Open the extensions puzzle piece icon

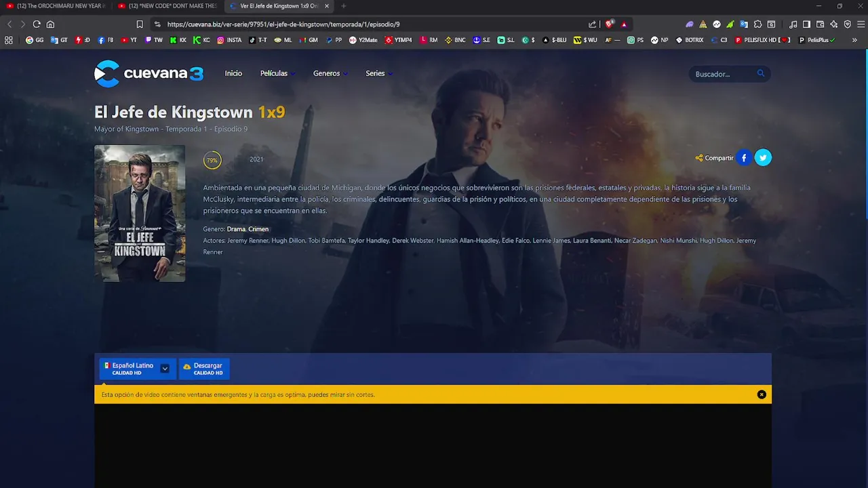click(757, 24)
